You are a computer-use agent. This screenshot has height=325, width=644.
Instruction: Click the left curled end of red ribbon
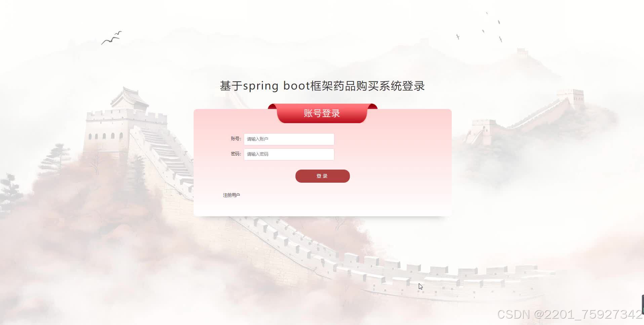click(x=273, y=107)
